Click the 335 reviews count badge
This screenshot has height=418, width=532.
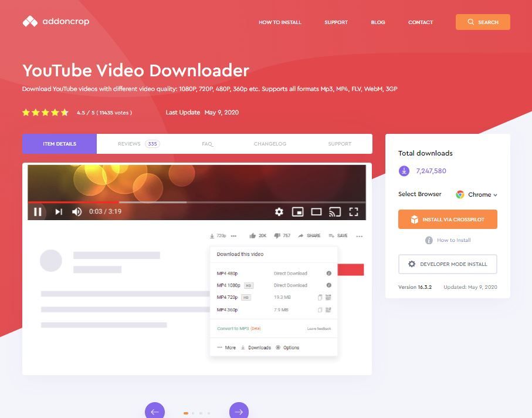[153, 144]
